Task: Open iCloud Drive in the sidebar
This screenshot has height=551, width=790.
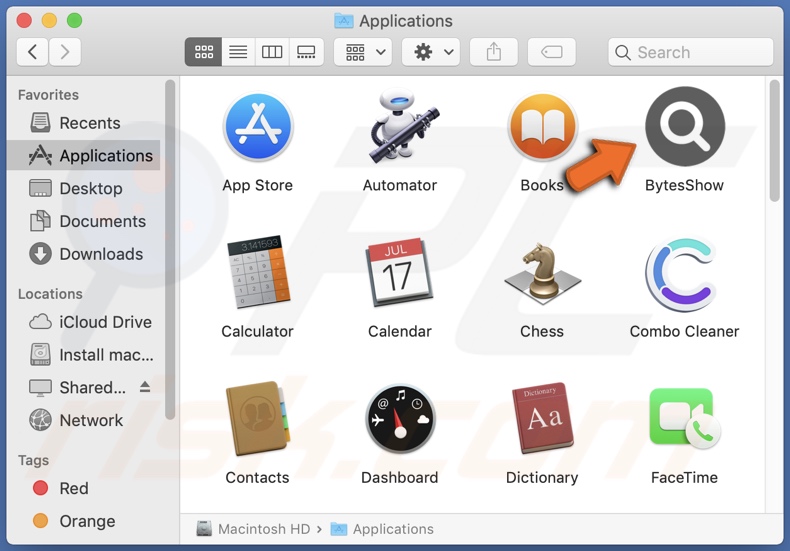Action: pyautogui.click(x=83, y=322)
